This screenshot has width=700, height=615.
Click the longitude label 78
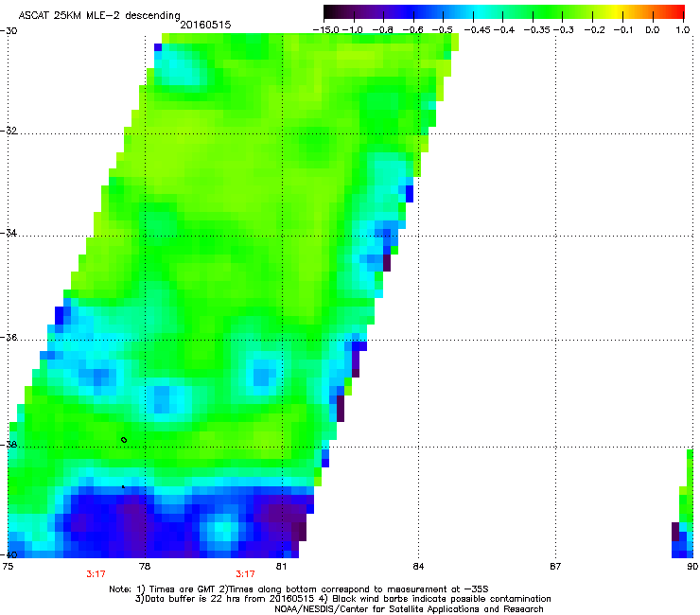click(x=145, y=567)
